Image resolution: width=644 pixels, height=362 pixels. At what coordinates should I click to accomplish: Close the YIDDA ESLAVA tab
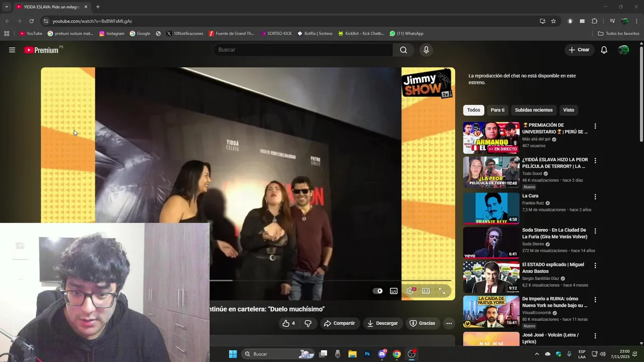coord(86,7)
